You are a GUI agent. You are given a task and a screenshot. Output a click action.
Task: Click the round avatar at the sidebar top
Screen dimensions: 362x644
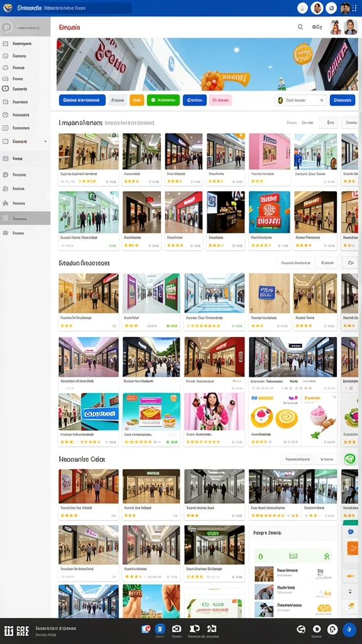pyautogui.click(x=6, y=28)
